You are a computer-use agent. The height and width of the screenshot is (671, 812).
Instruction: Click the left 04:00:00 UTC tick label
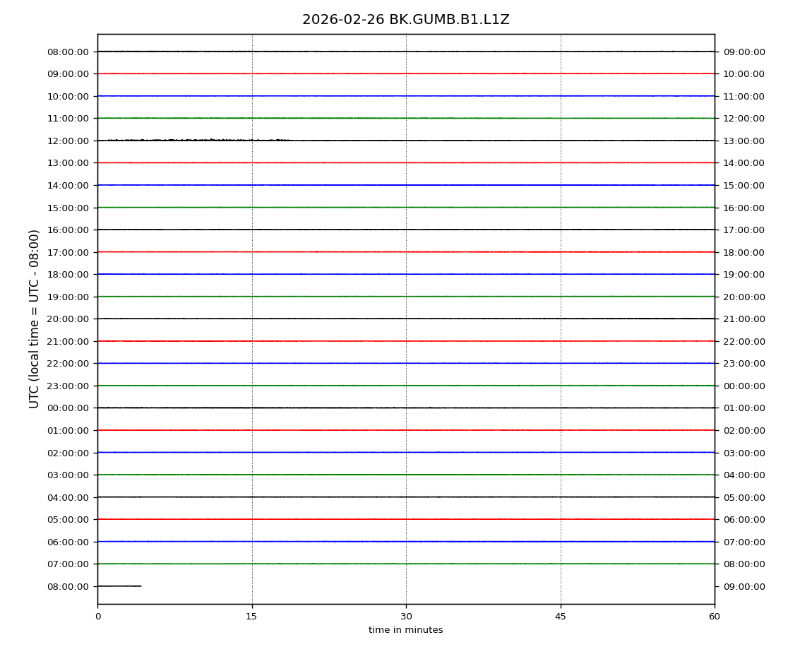[x=68, y=497]
